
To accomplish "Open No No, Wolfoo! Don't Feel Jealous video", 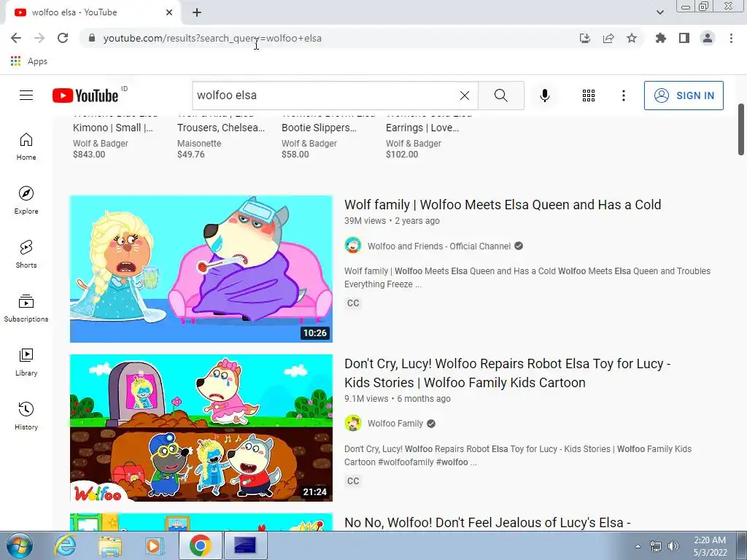I will [487, 522].
